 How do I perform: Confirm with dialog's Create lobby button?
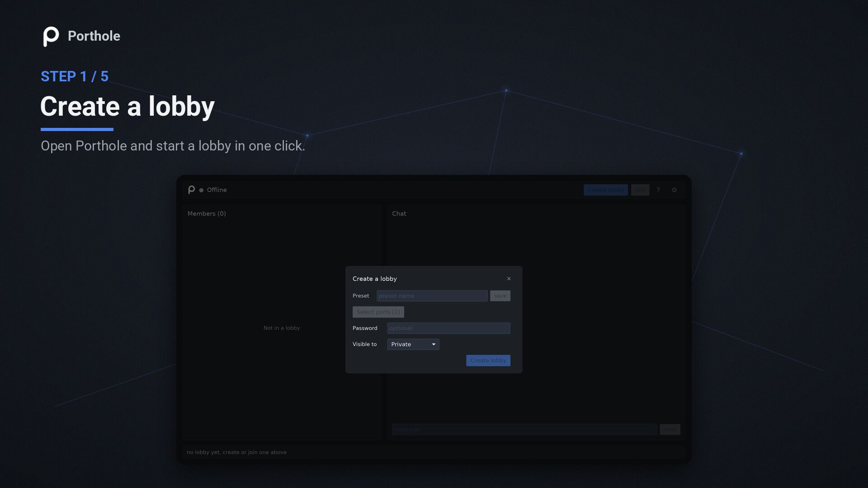(x=488, y=361)
